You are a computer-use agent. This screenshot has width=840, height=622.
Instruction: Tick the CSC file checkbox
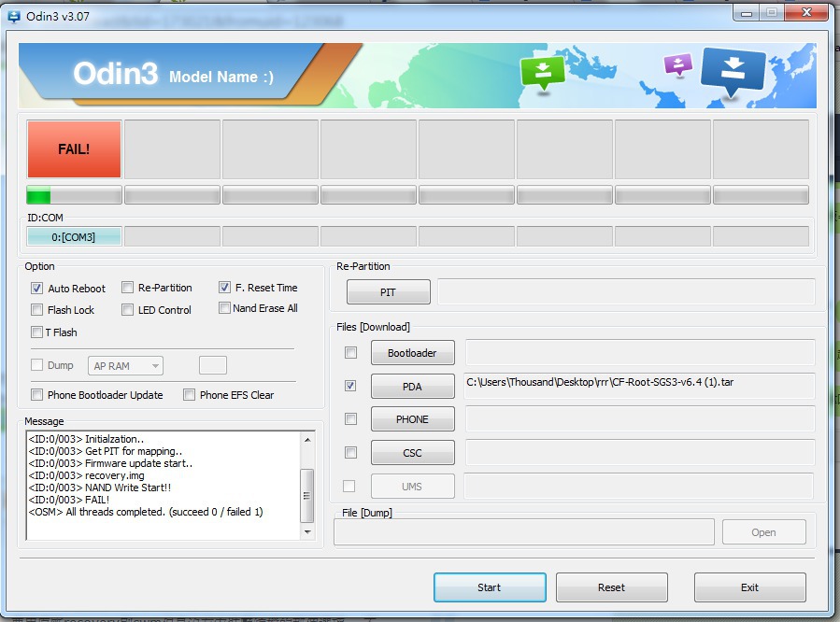pyautogui.click(x=350, y=452)
